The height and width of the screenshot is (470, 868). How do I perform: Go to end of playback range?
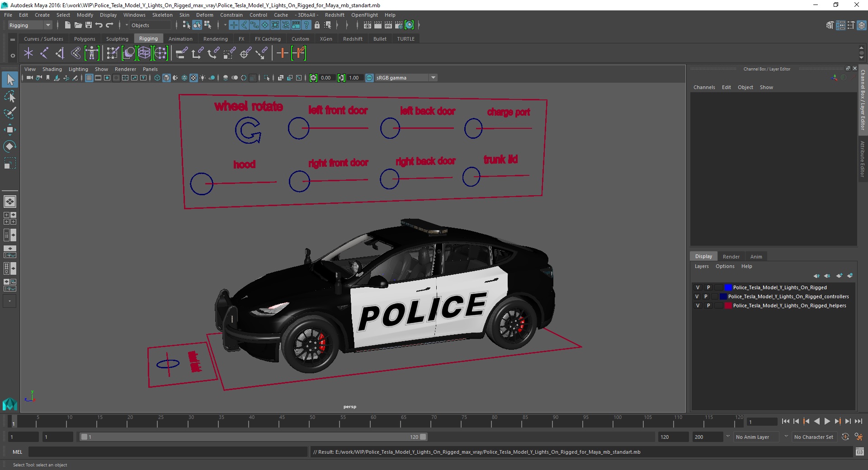click(x=858, y=422)
